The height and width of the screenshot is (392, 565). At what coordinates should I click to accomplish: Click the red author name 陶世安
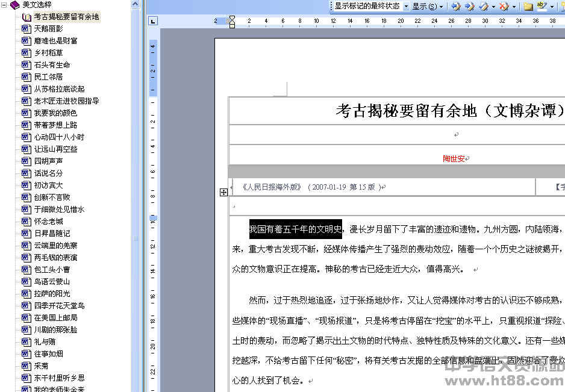454,158
